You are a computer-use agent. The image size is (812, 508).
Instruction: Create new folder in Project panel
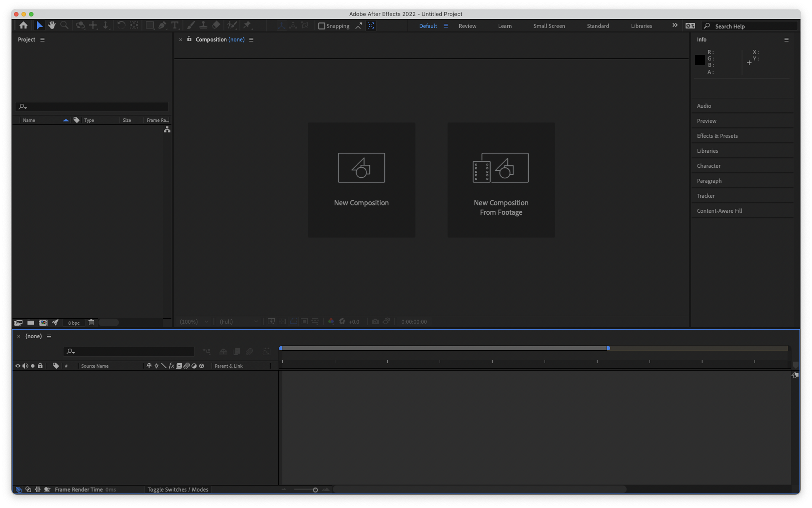30,323
